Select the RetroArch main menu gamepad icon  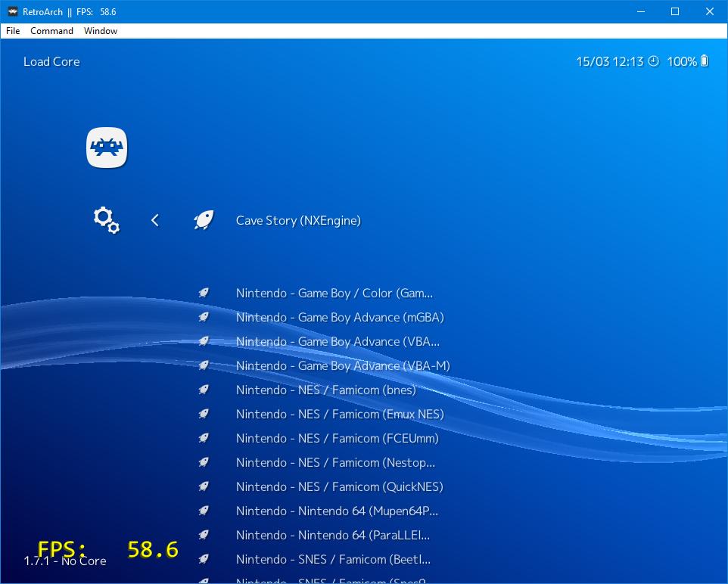pyautogui.click(x=106, y=147)
